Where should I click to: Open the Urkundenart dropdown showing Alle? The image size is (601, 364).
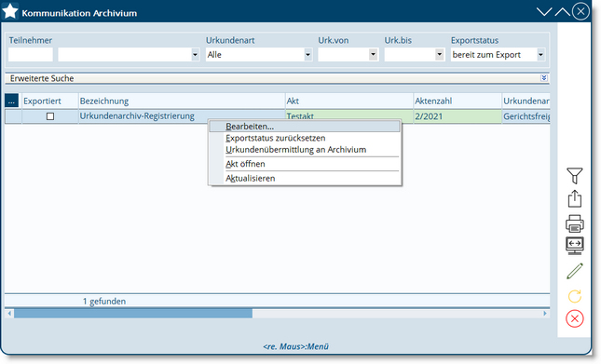[x=307, y=55]
